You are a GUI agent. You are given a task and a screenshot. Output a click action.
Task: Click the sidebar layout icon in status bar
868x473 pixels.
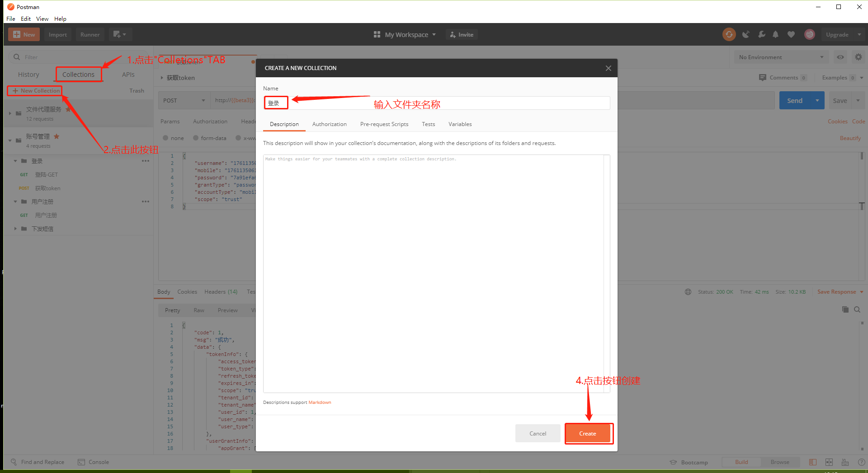click(813, 462)
